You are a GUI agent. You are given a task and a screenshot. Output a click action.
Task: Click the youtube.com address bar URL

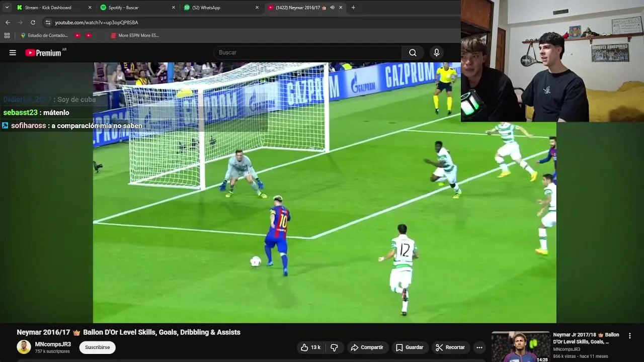click(x=96, y=23)
